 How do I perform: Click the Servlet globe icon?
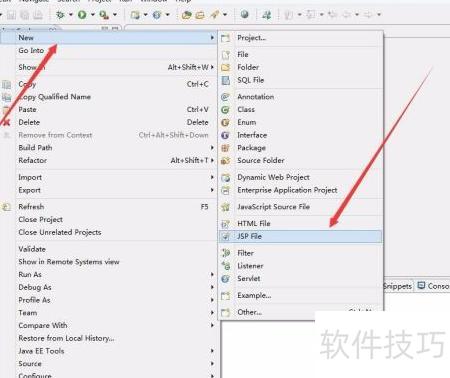coord(226,279)
